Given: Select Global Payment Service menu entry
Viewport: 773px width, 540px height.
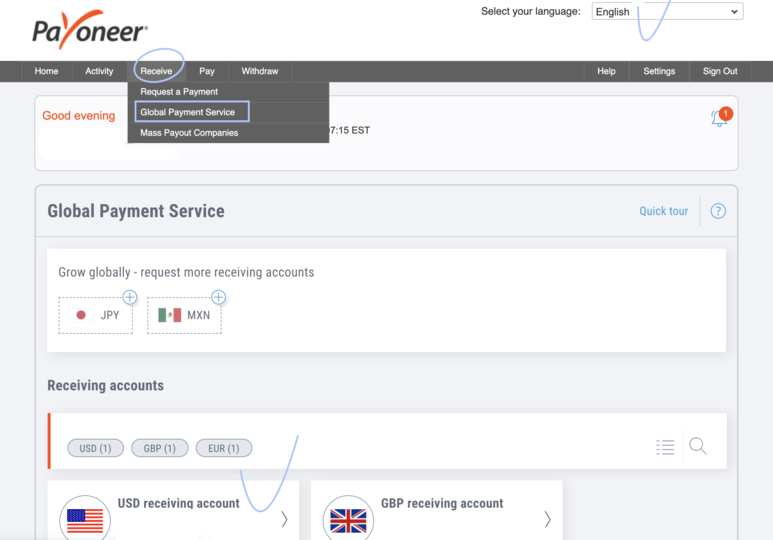Looking at the screenshot, I should 228,112.
